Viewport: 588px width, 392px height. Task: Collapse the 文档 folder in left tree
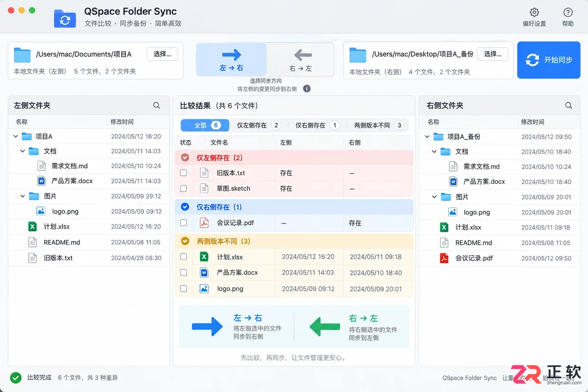pyautogui.click(x=23, y=151)
